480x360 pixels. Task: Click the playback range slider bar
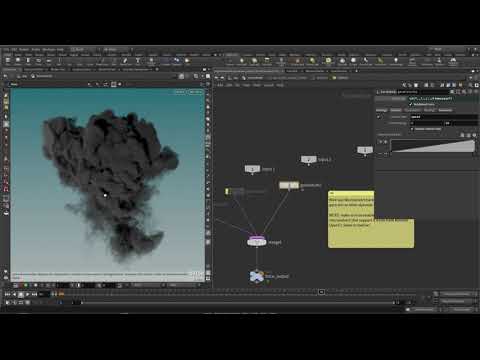coord(237,302)
